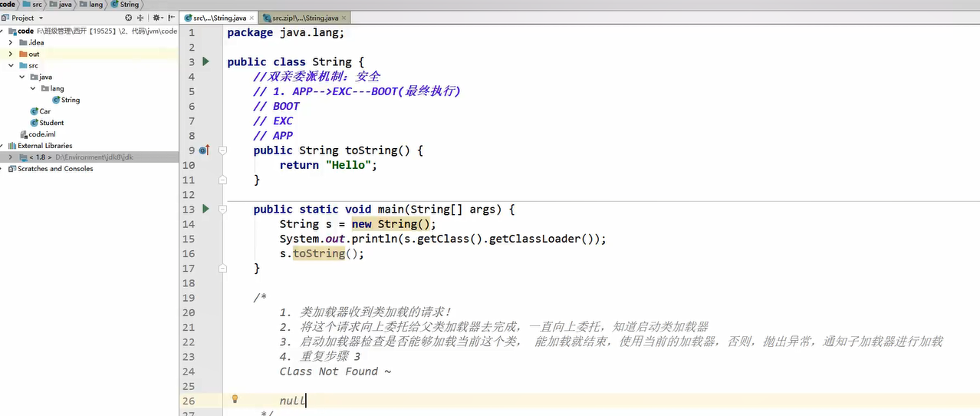Place cursor at 'null' on line 26
Screen dimensions: 980x416
[293, 401]
